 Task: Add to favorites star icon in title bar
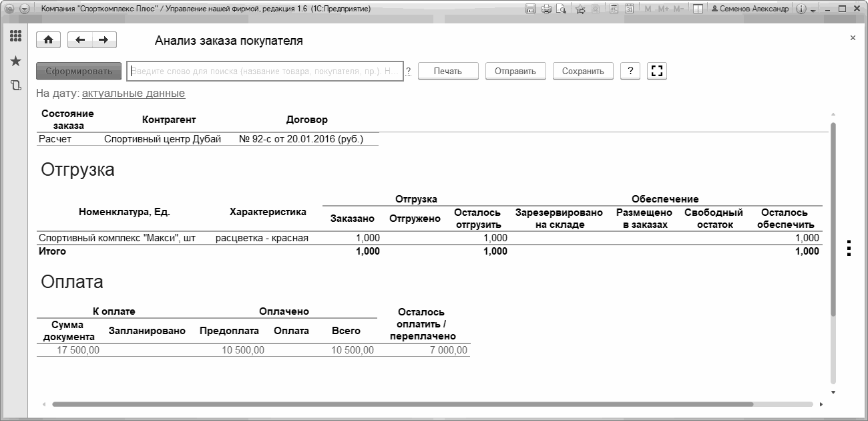(580, 9)
